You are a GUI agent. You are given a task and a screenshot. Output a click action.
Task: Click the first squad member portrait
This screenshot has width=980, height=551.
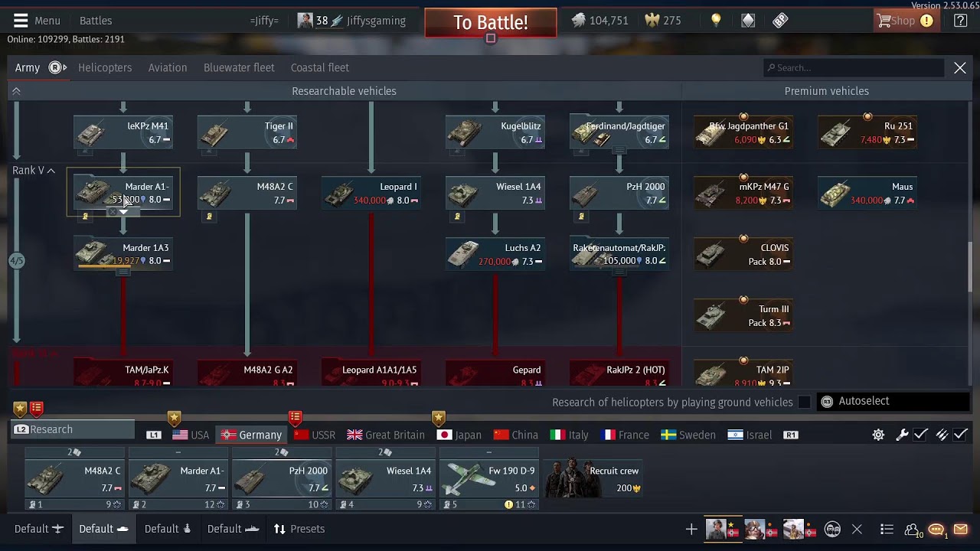click(x=716, y=529)
